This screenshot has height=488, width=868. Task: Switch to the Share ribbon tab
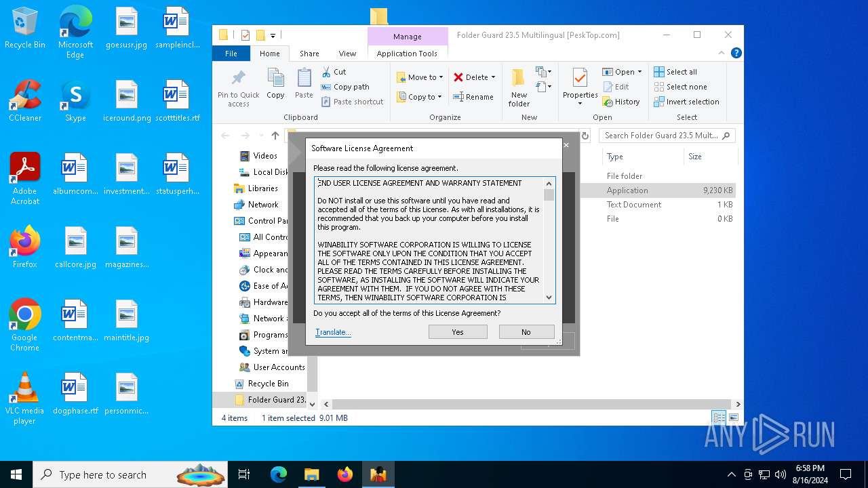pos(309,54)
